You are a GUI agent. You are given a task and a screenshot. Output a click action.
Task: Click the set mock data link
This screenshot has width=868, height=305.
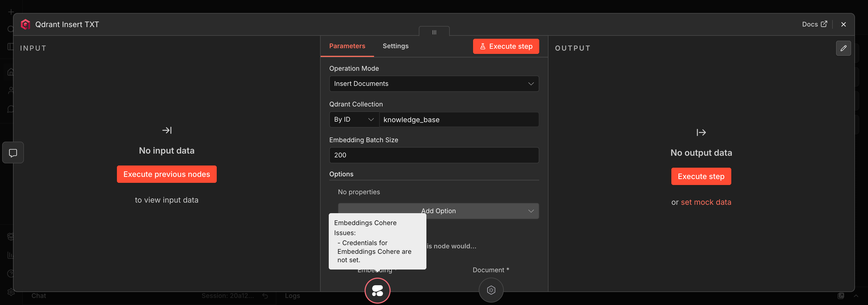click(x=706, y=202)
